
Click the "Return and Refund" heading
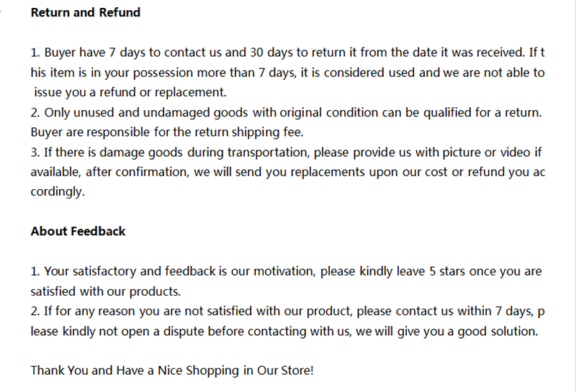pyautogui.click(x=85, y=13)
